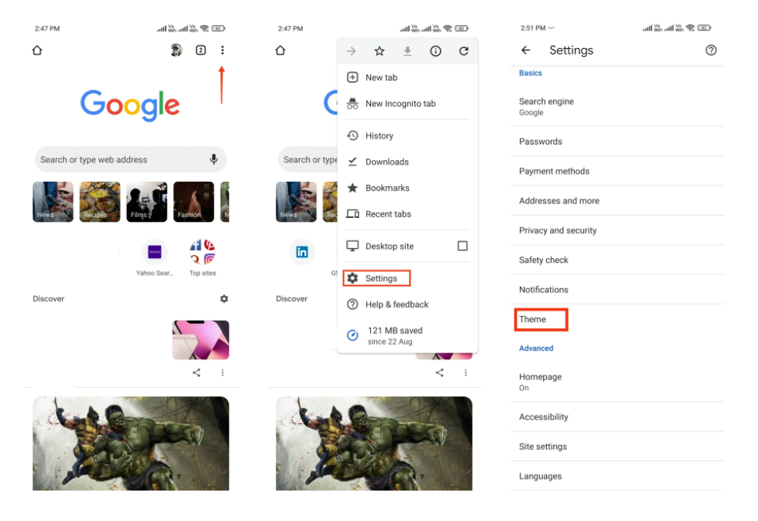Bookmark the page with the star outline icon
Screen dimensions: 758x521
point(379,51)
